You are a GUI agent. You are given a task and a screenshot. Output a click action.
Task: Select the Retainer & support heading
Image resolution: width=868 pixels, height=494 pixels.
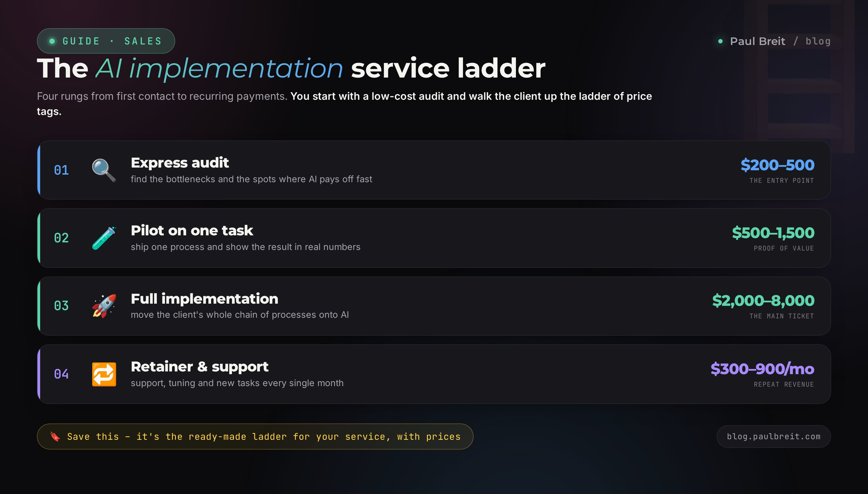[200, 367]
